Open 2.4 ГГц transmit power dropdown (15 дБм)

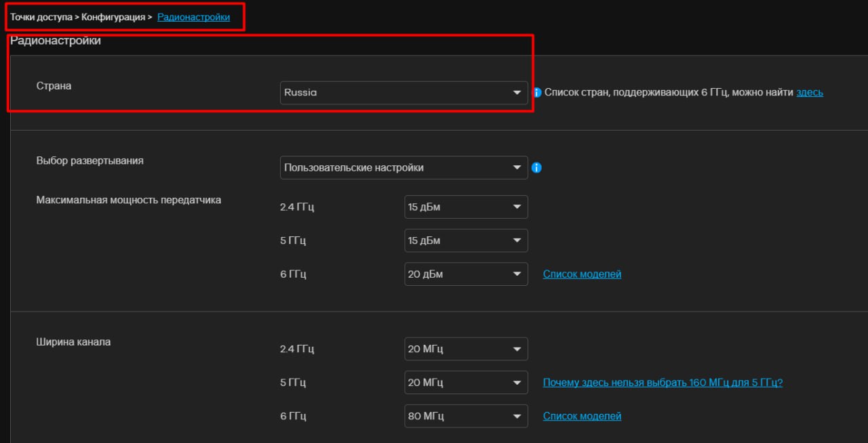click(466, 207)
